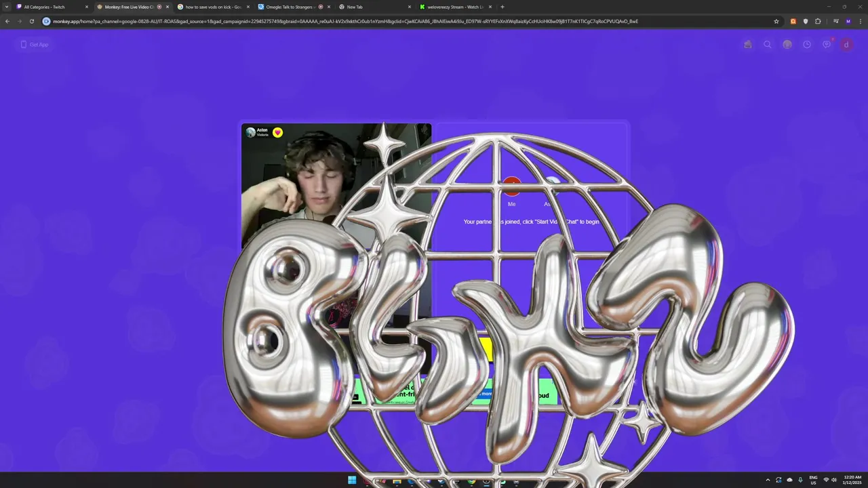
Task: Close the All Categories - Twitch tab
Action: [87, 7]
